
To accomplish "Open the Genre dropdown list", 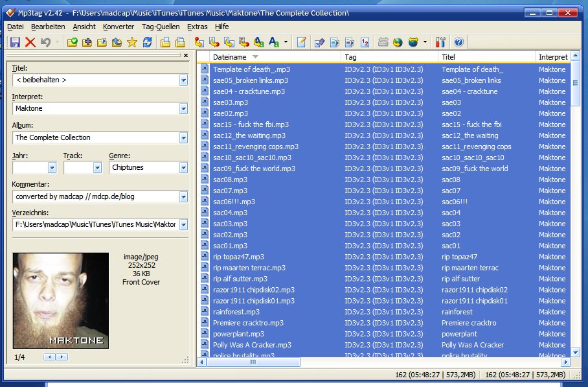I will click(183, 168).
